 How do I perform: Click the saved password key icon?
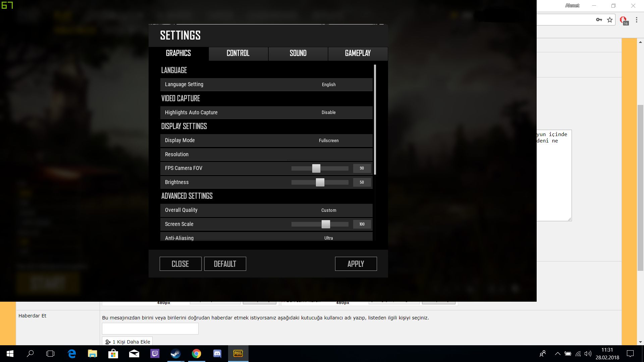coord(599,20)
